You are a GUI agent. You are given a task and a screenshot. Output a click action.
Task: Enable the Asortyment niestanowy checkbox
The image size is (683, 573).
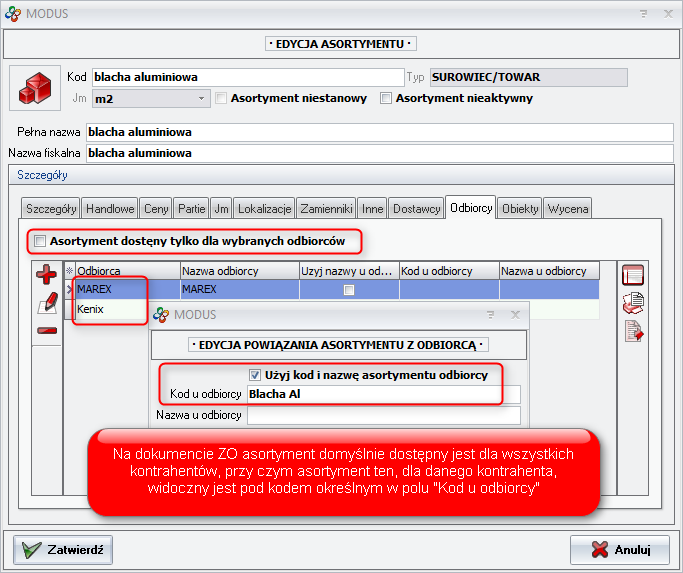tap(221, 98)
